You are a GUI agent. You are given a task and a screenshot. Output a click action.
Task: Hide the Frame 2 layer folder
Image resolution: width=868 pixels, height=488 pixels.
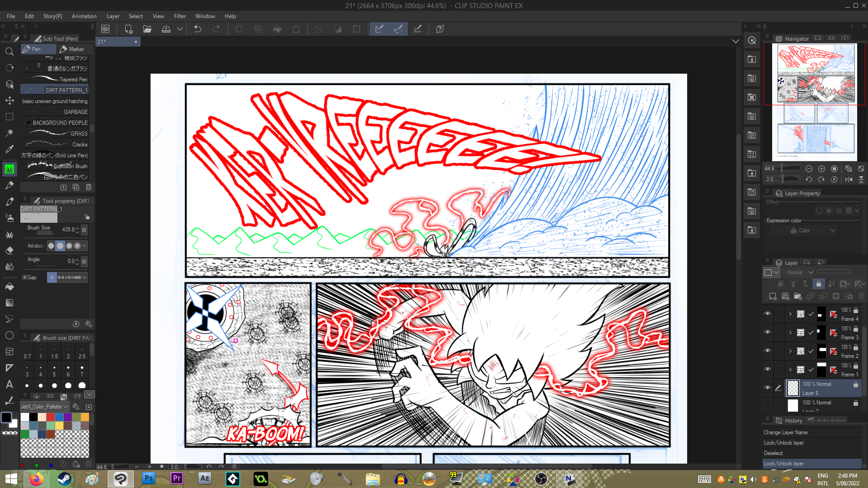767,351
